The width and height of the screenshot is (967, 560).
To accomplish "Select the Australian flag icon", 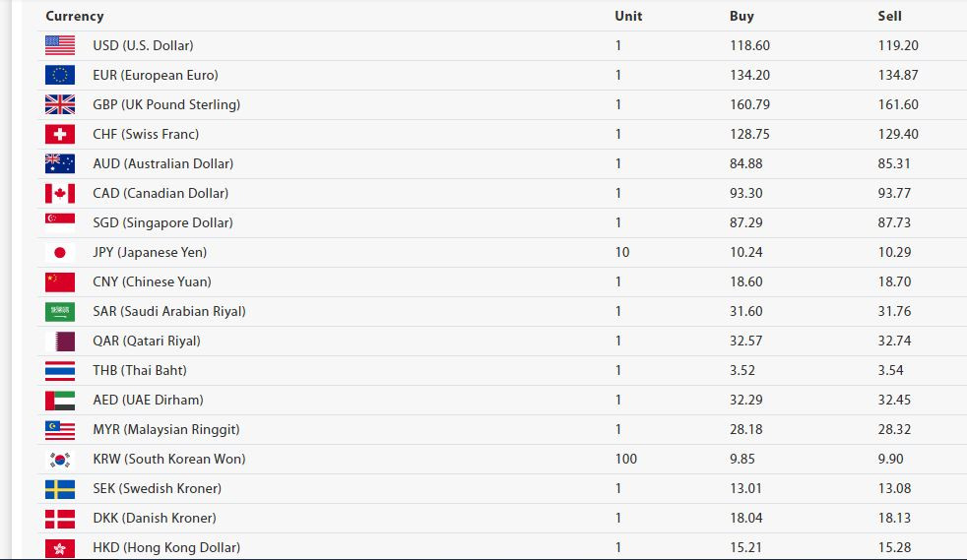I will click(60, 164).
